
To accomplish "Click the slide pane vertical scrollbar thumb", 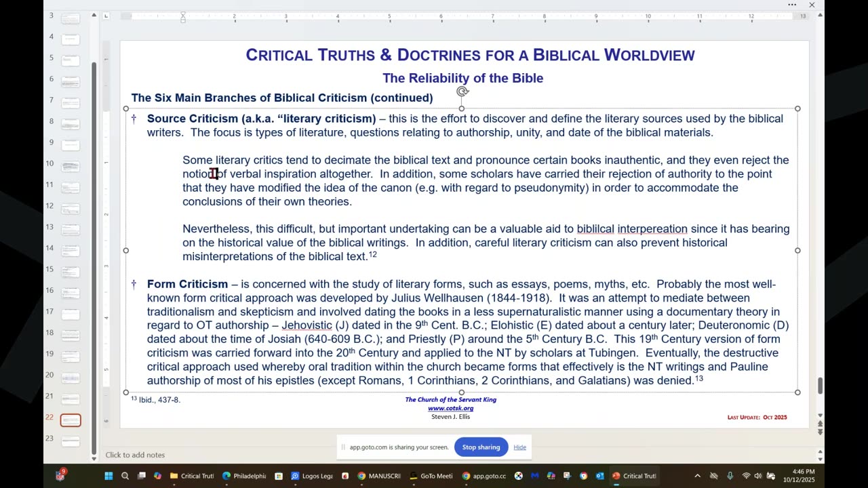I will 820,385.
